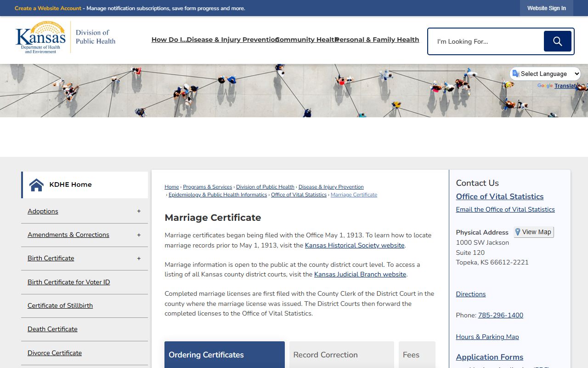
Task: Click the KDHE Home house icon
Action: point(36,185)
